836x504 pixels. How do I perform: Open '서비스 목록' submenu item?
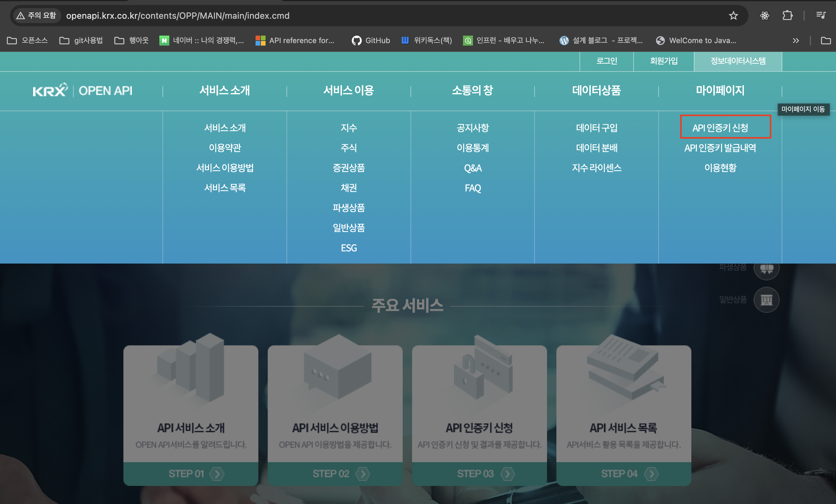click(225, 188)
